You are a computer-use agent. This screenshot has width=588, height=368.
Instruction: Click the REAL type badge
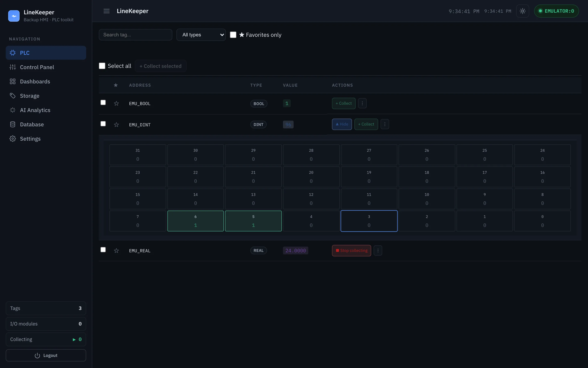tap(258, 250)
